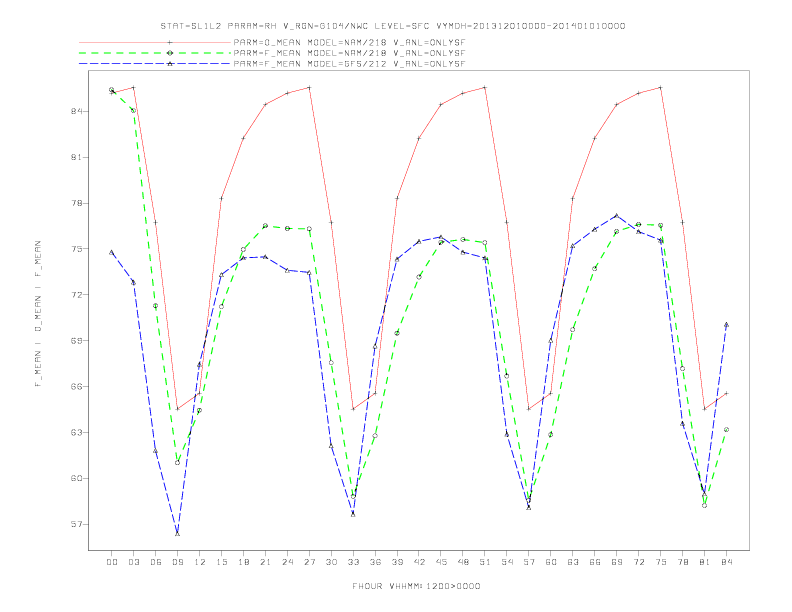Click the x-axis tick label 36
This screenshot has height=612, width=792.
[375, 562]
